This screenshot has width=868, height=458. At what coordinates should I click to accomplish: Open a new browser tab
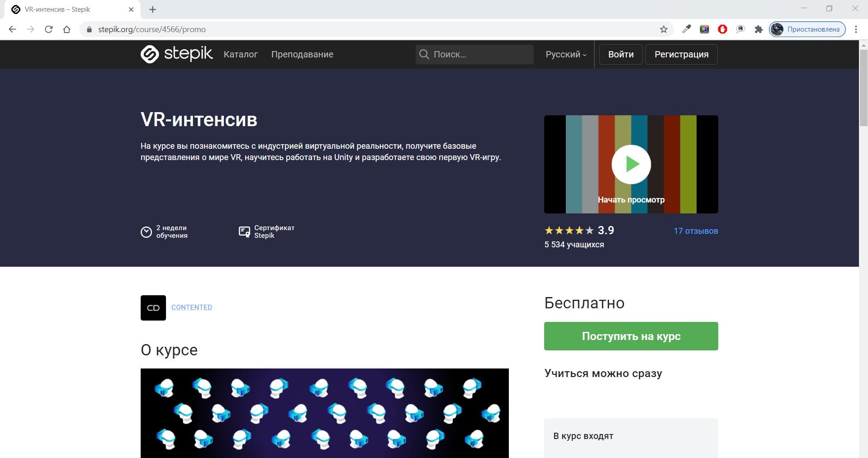(x=153, y=9)
